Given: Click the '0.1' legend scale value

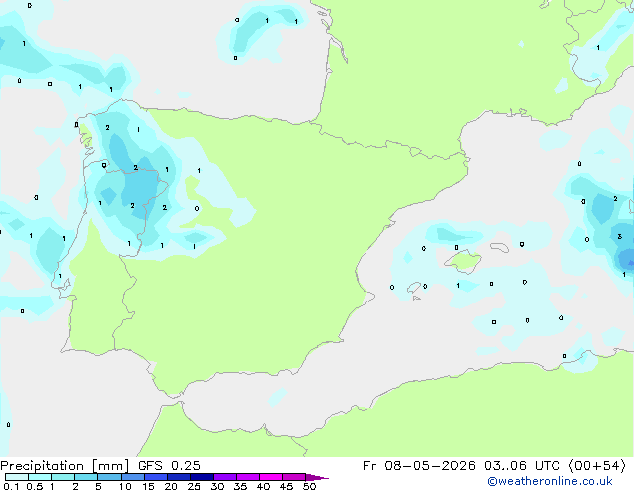Looking at the screenshot, I should pyautogui.click(x=11, y=486).
